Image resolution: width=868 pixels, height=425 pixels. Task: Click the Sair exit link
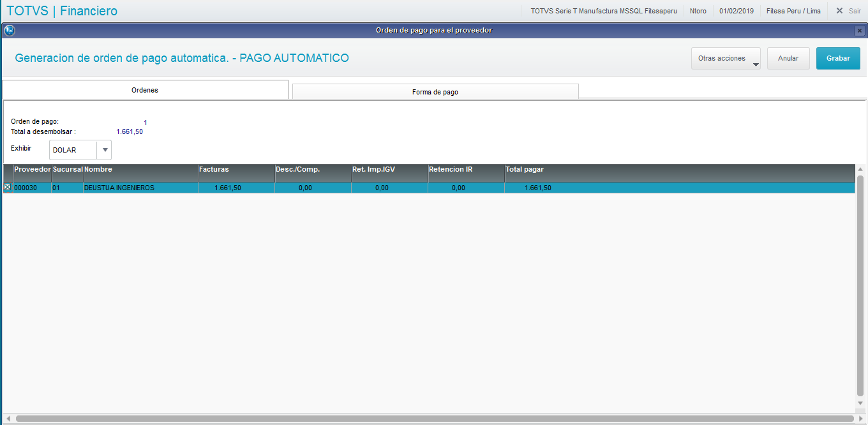848,11
